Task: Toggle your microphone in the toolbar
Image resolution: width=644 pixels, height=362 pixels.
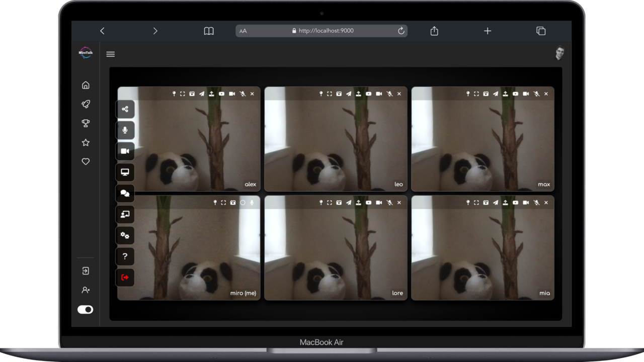Action: (x=125, y=130)
